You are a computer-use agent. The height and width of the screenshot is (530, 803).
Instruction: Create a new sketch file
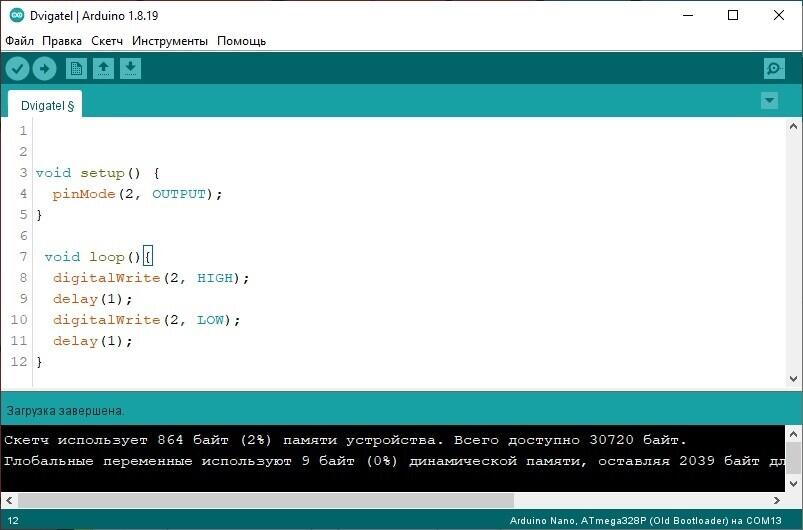[76, 68]
